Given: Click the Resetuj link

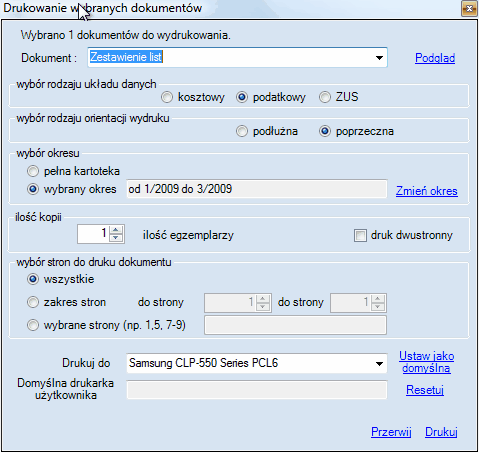Looking at the screenshot, I should point(425,390).
